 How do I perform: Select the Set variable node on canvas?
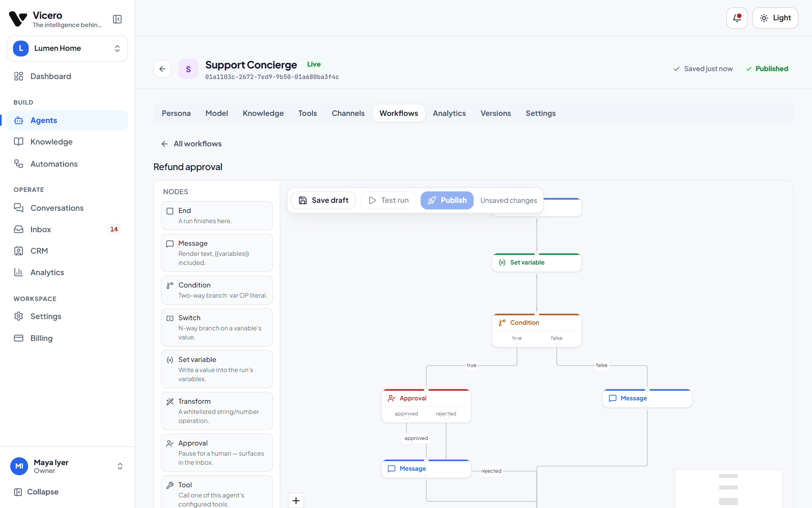[x=536, y=262]
